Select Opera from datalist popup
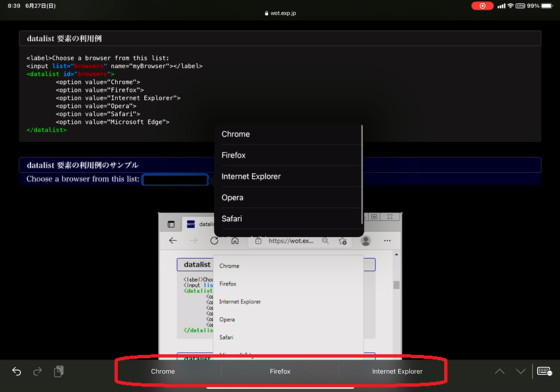 [x=289, y=197]
